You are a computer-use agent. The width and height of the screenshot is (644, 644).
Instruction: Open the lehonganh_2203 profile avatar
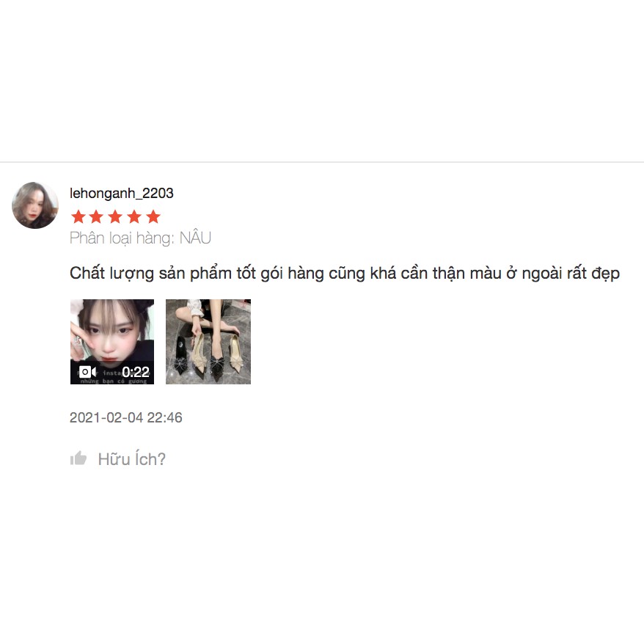(35, 205)
